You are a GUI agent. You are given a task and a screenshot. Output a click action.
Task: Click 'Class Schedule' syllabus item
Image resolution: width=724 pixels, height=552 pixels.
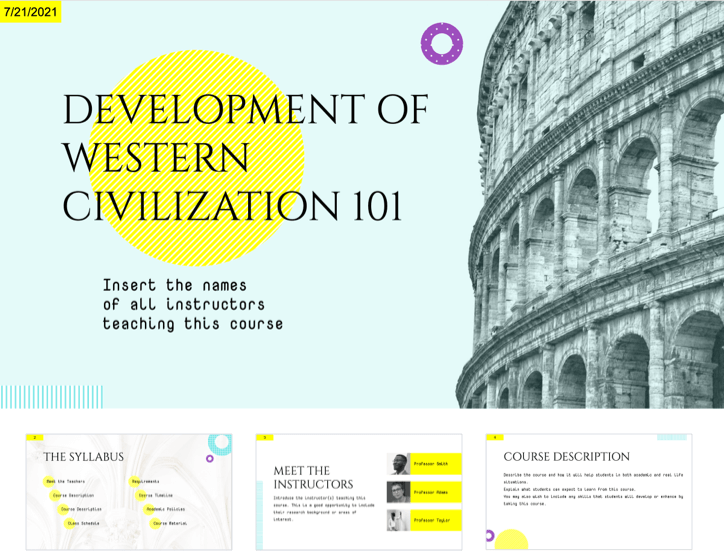coord(83,523)
